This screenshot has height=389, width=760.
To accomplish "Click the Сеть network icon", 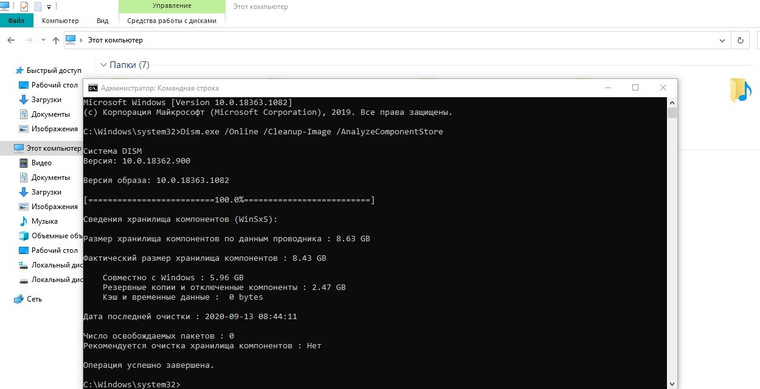I will point(19,299).
